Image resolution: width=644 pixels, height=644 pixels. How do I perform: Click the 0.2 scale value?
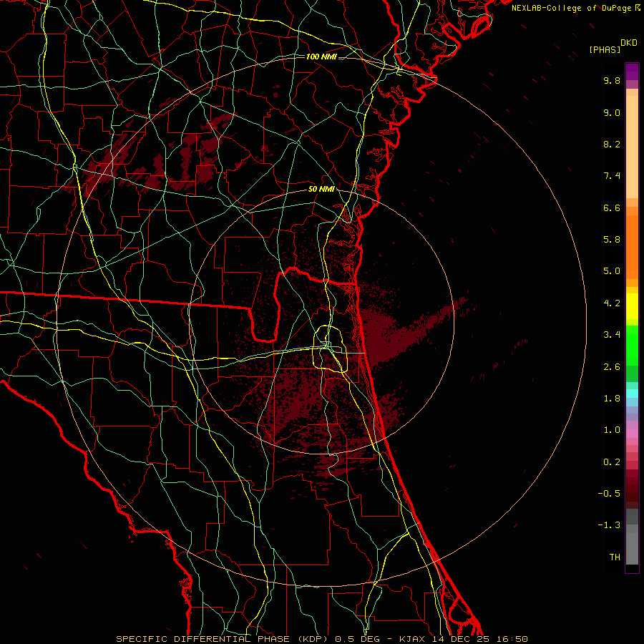[x=612, y=462]
